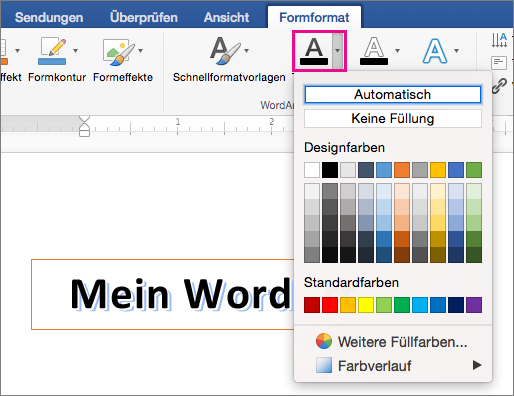The width and height of the screenshot is (514, 396).
Task: Expand the Farbverlauf submenu arrow
Action: [x=477, y=365]
